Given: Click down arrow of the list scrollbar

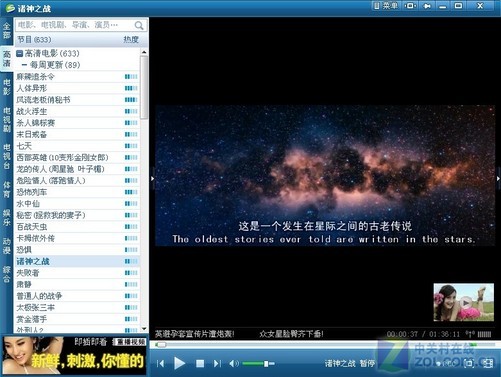Looking at the screenshot, I should pos(144,329).
